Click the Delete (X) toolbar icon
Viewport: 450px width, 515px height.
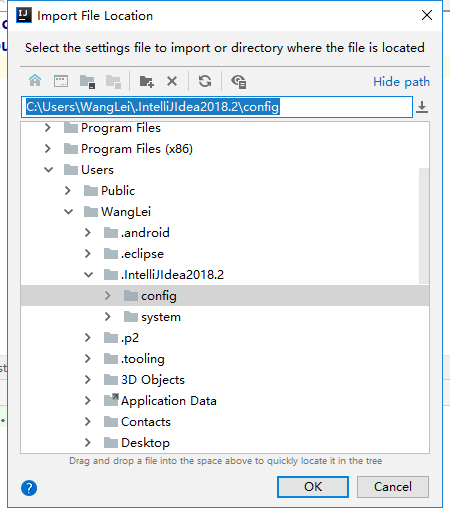point(172,81)
